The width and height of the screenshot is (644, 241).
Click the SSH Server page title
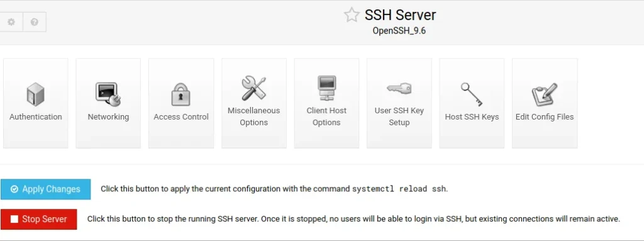[400, 15]
